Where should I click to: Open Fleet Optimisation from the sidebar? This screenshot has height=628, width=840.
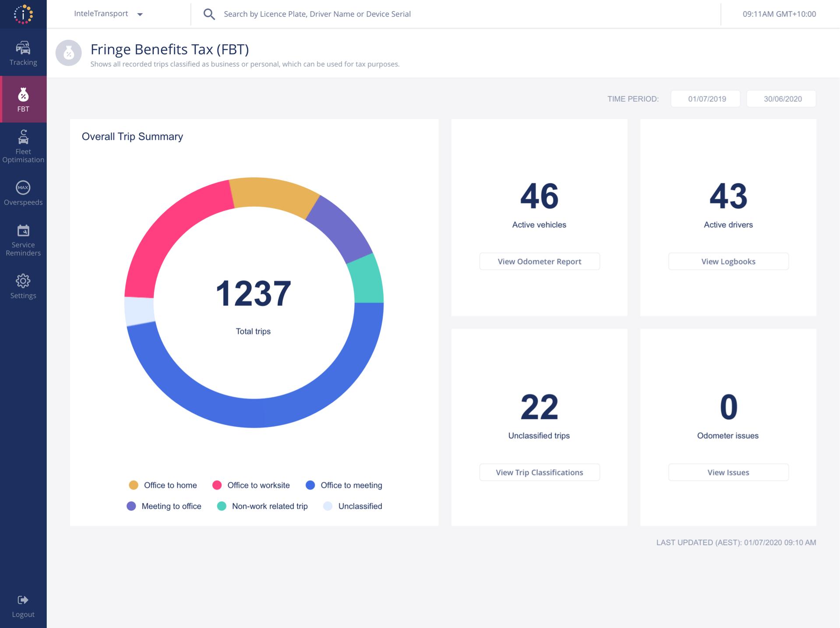pos(23,145)
